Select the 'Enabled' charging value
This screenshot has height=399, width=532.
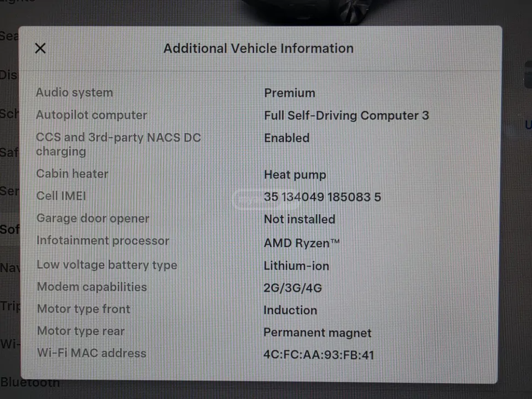point(287,138)
